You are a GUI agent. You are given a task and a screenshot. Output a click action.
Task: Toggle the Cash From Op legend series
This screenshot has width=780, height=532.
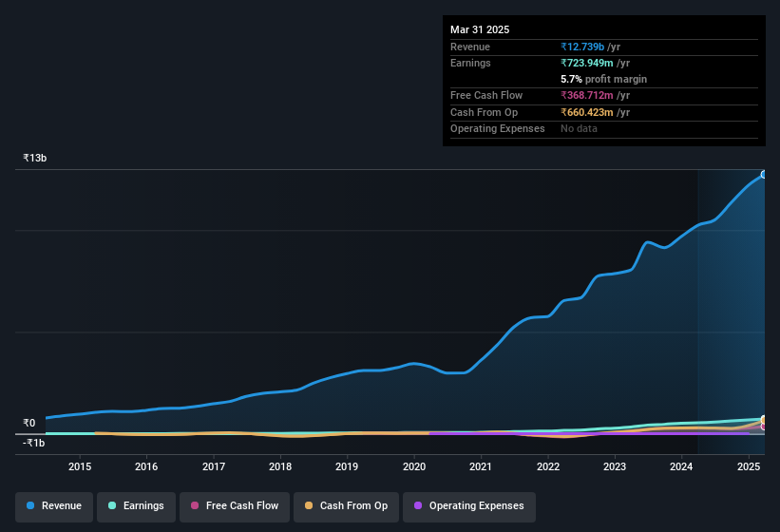point(346,506)
